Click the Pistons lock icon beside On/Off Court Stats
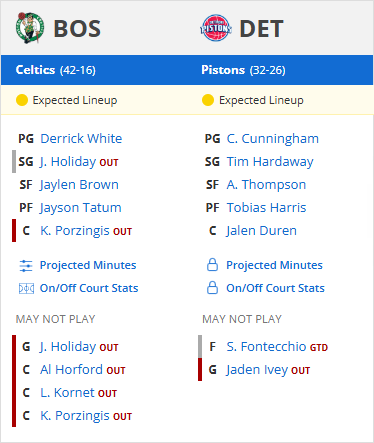Viewport: 374px width, 443px height. (212, 288)
